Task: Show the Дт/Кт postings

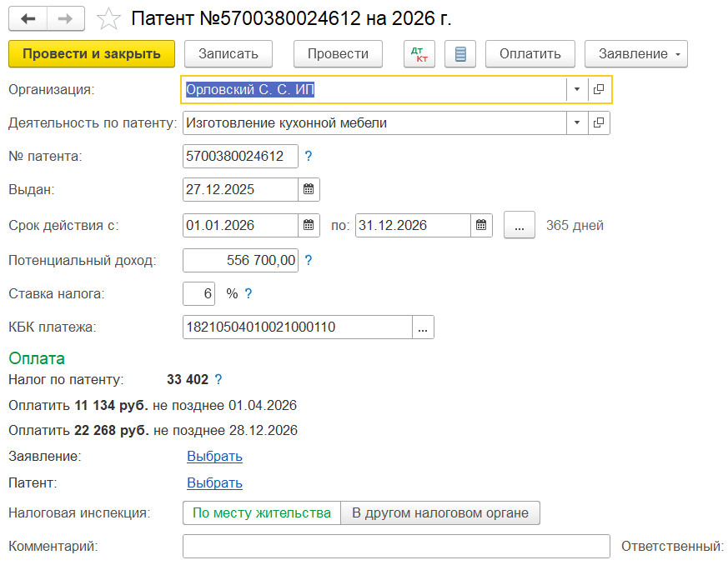Action: (x=419, y=54)
